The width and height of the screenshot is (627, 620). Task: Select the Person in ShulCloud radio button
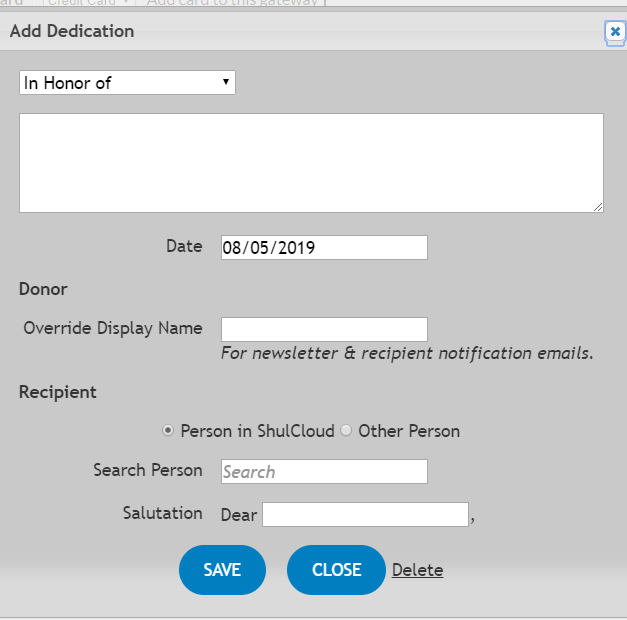pos(168,431)
